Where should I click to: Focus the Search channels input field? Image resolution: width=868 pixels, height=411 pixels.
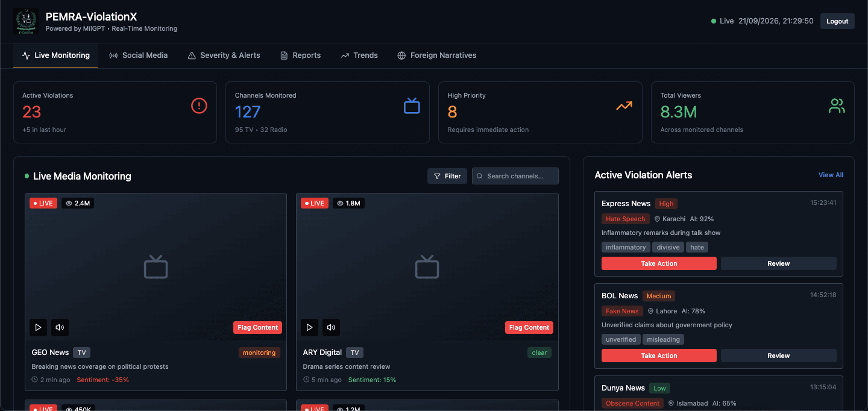tap(515, 176)
